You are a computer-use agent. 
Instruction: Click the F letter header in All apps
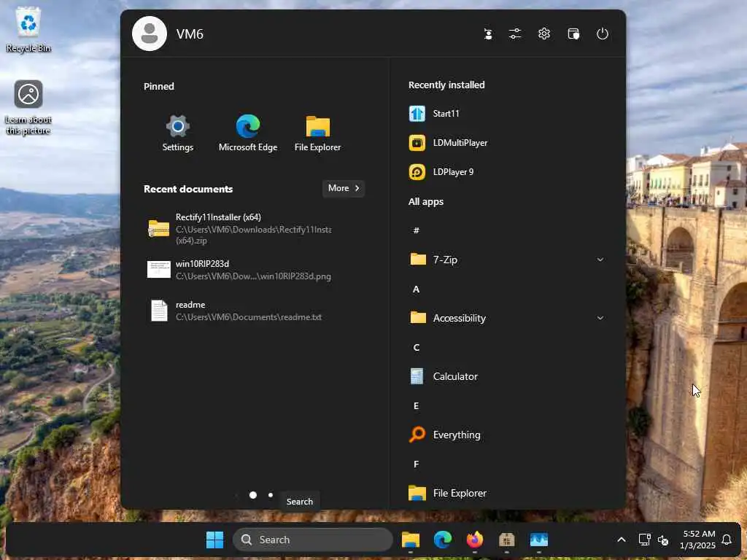[416, 464]
